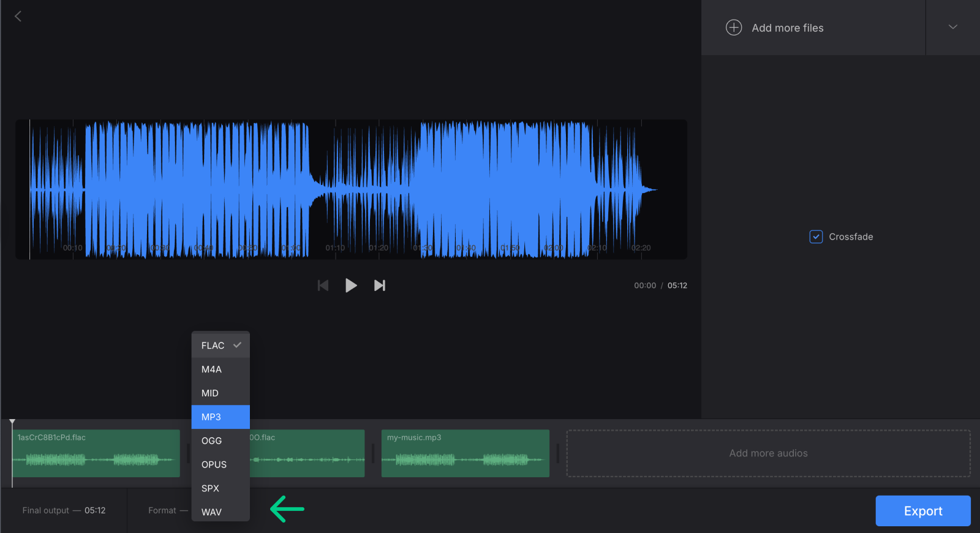The width and height of the screenshot is (980, 533).
Task: Select MP3 as output format
Action: (x=221, y=417)
